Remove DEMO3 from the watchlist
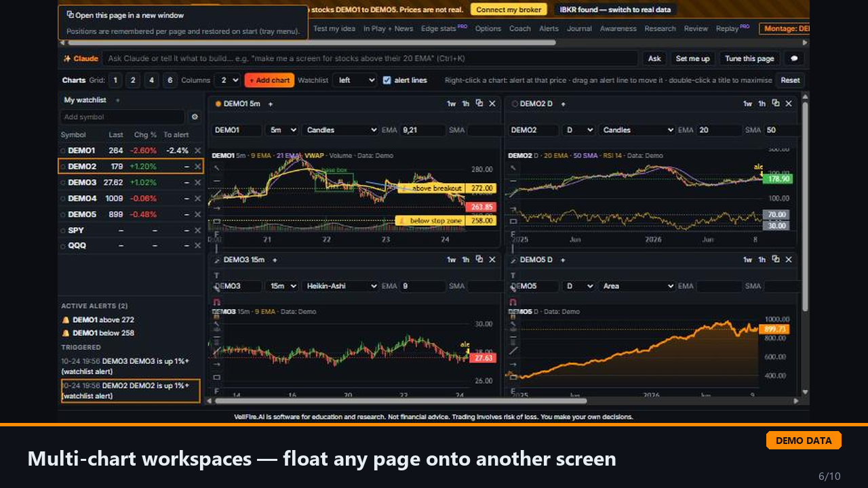 [x=197, y=182]
